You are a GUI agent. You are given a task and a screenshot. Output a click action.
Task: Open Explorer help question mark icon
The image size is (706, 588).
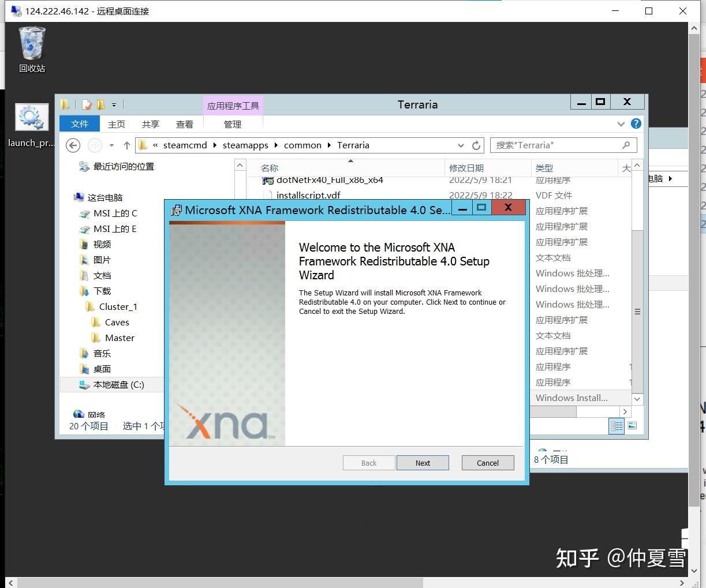(636, 123)
